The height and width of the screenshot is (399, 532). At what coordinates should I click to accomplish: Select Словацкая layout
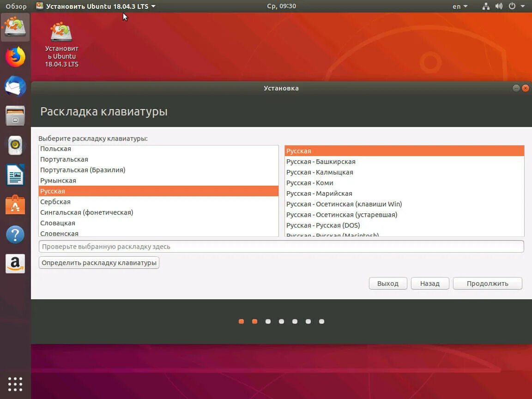click(x=158, y=223)
